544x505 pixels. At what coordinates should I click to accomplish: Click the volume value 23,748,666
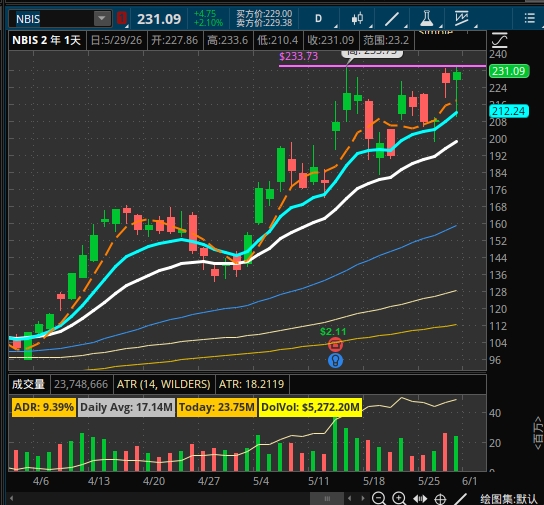[x=81, y=384]
